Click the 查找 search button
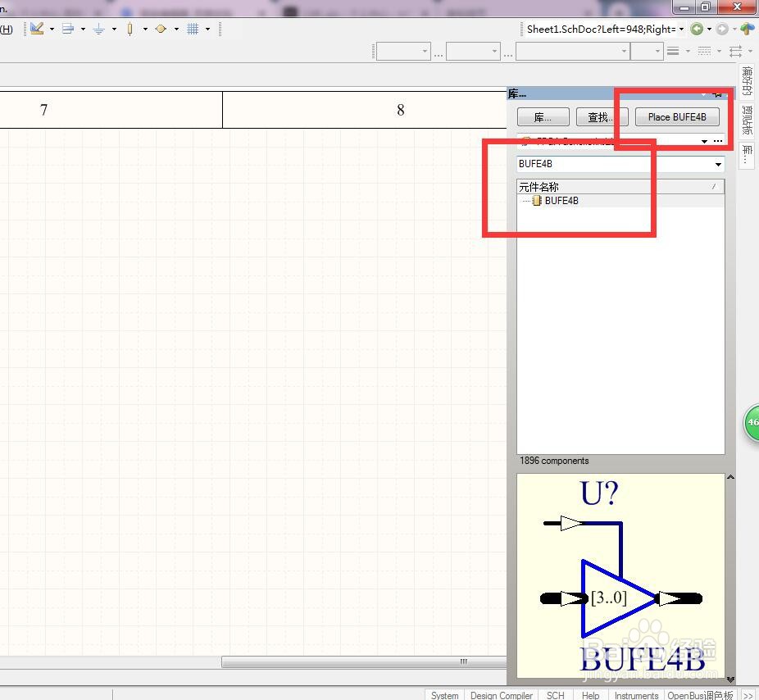 602,117
